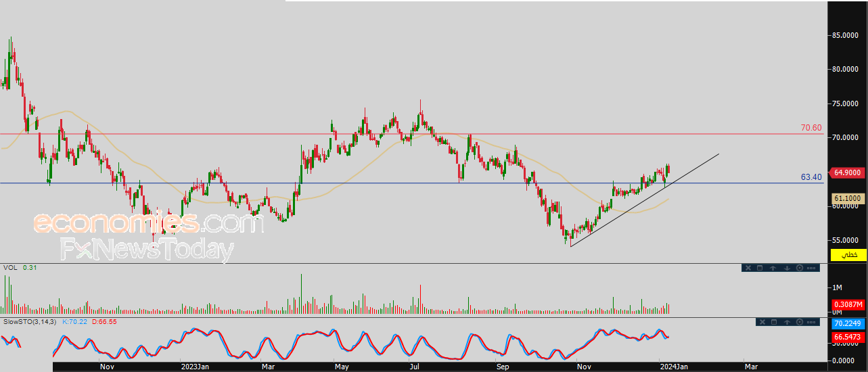Click the 0.3087M volume tag
Viewport: 868px width, 372px height.
point(847,304)
